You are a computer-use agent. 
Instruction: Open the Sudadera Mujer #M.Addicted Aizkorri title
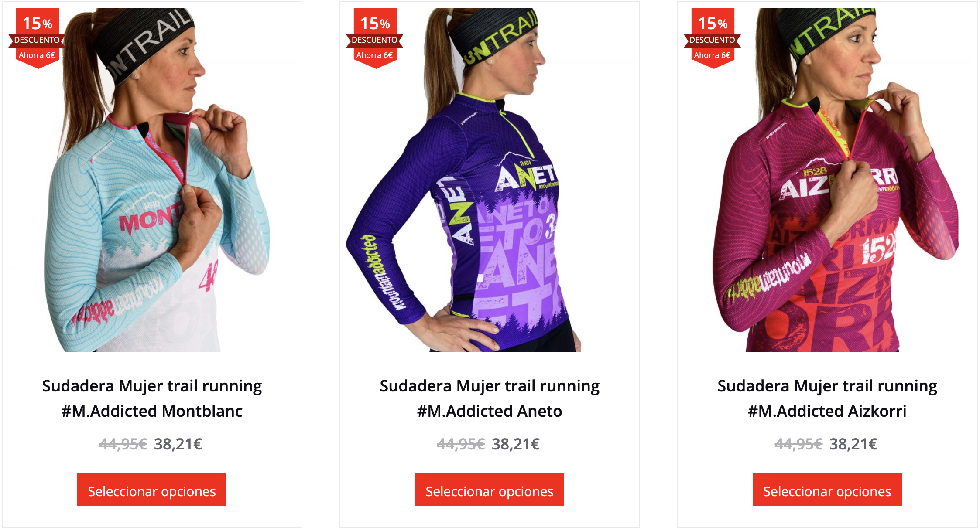(x=827, y=398)
